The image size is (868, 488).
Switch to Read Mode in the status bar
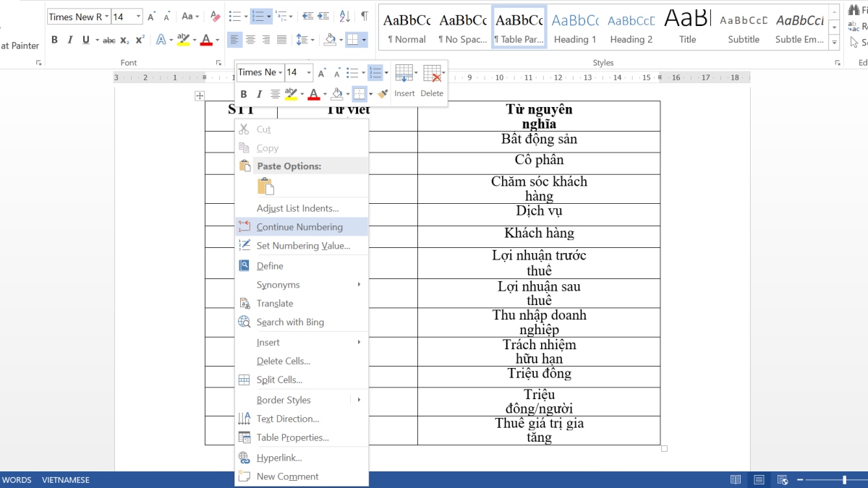[736, 479]
